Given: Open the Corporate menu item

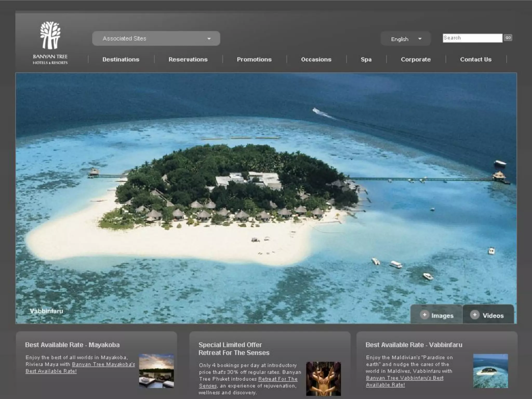Looking at the screenshot, I should [416, 59].
